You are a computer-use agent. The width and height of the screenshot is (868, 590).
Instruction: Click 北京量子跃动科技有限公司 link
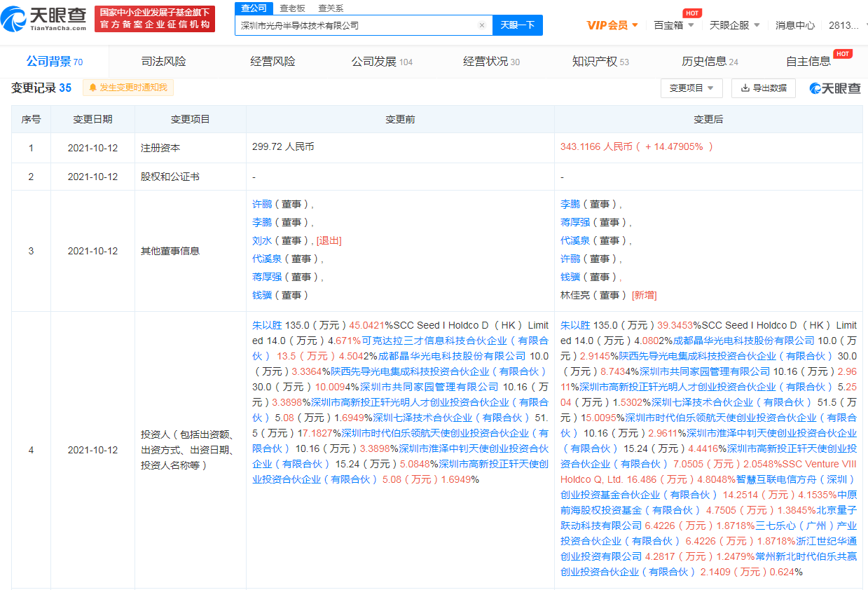pyautogui.click(x=708, y=518)
